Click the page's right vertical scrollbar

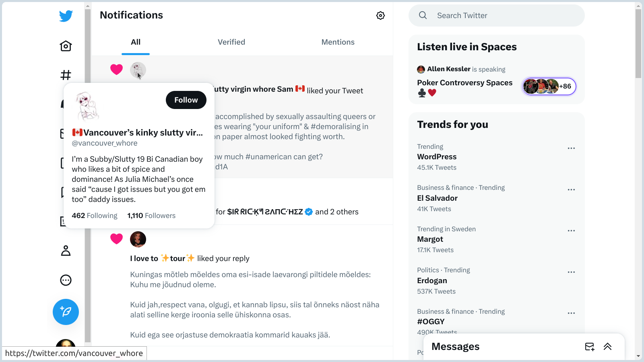(638, 181)
